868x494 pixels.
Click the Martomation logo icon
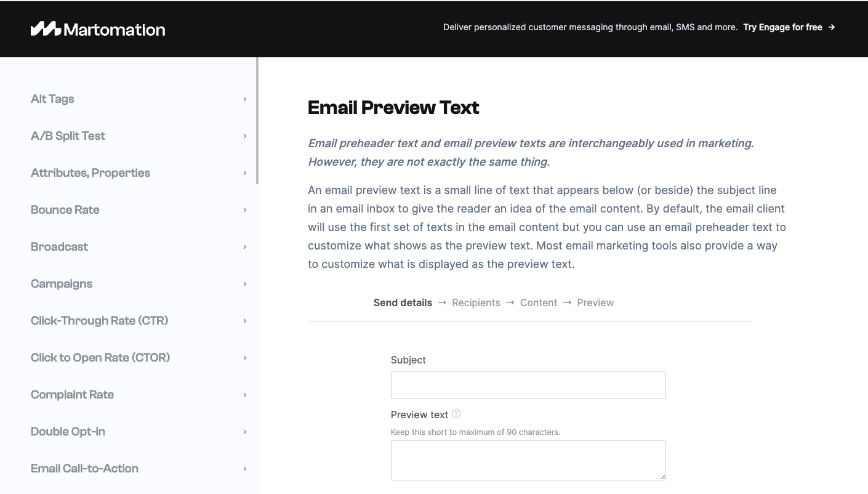click(46, 28)
